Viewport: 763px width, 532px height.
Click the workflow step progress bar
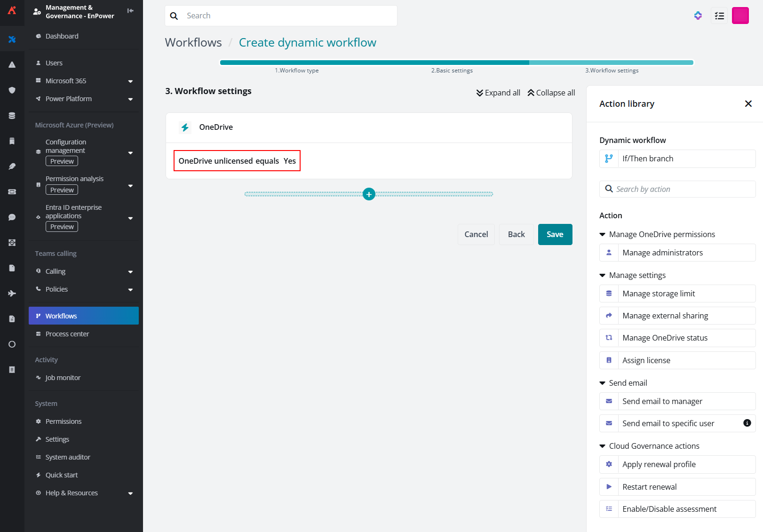[x=456, y=63]
